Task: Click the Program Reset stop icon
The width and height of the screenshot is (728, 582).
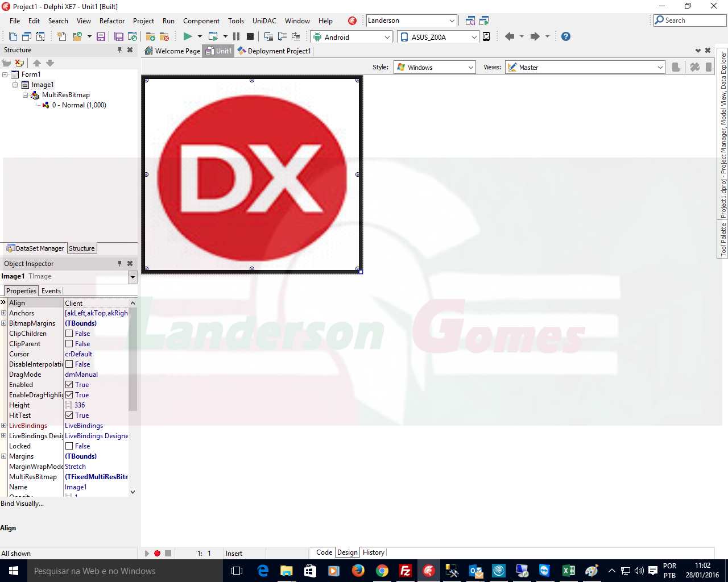Action: 250,36
